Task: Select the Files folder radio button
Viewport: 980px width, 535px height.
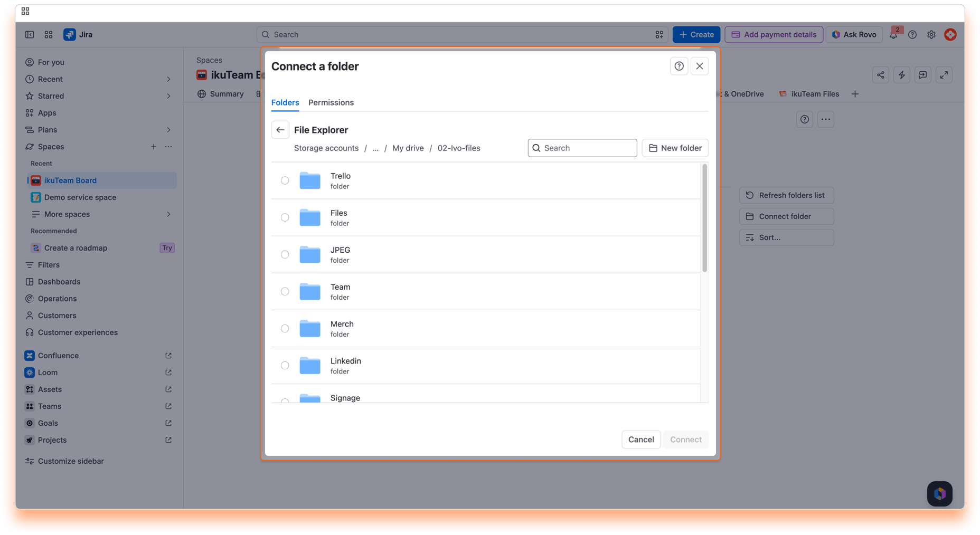Action: click(x=285, y=217)
